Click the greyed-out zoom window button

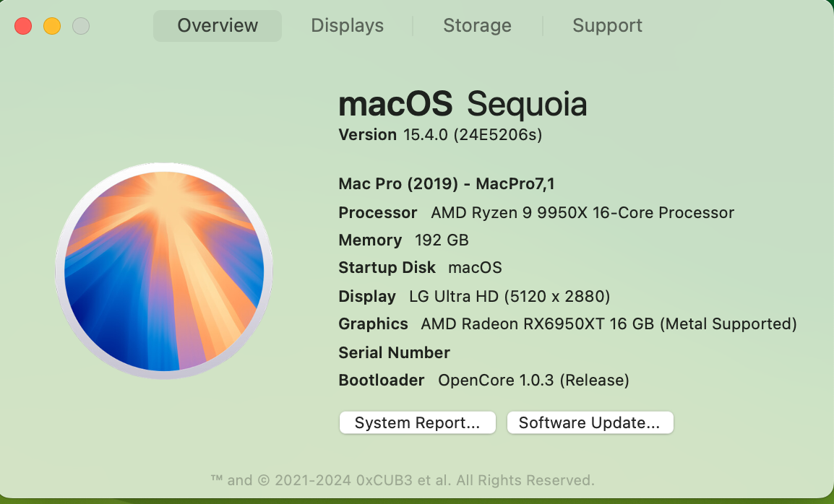tap(81, 27)
